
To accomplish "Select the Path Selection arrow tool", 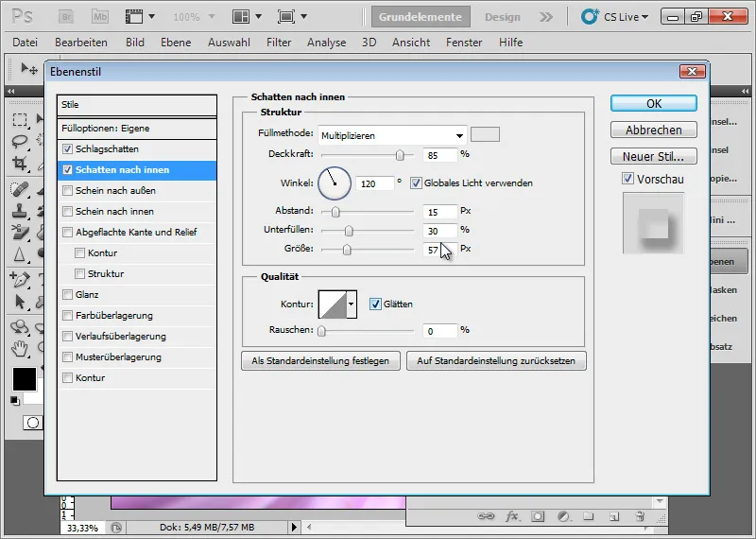I will pyautogui.click(x=20, y=302).
